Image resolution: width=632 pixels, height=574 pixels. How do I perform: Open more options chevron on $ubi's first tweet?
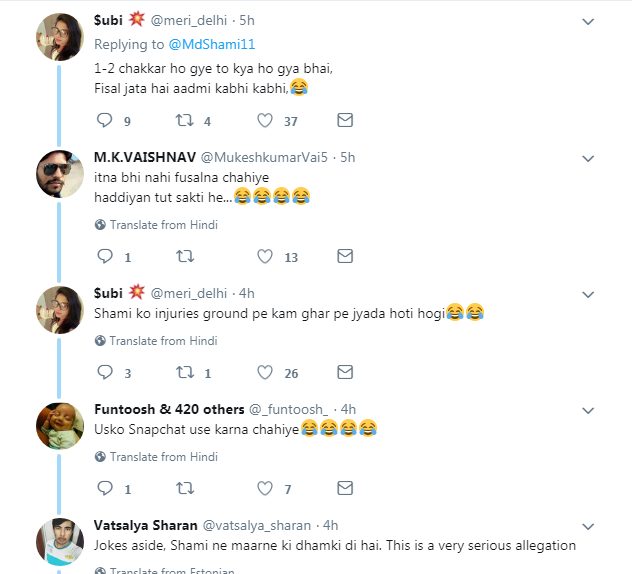tap(588, 21)
